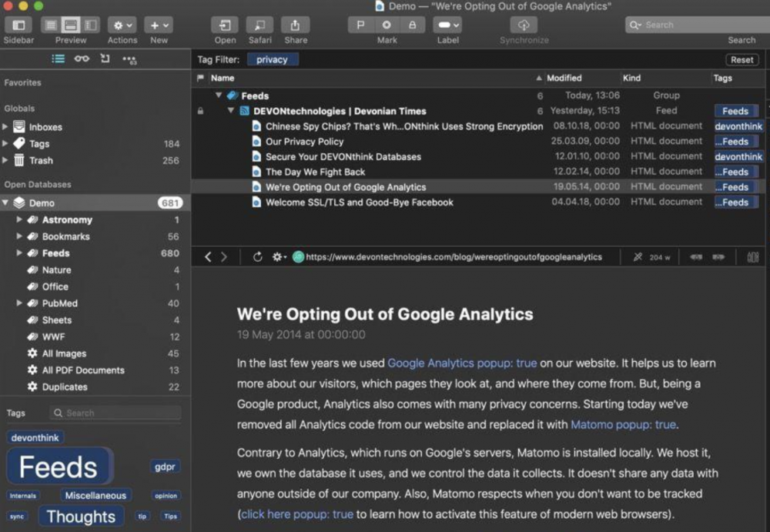Collapse the DEVONtechnologies Devonian Times feed
This screenshot has height=532, width=770.
(x=231, y=111)
